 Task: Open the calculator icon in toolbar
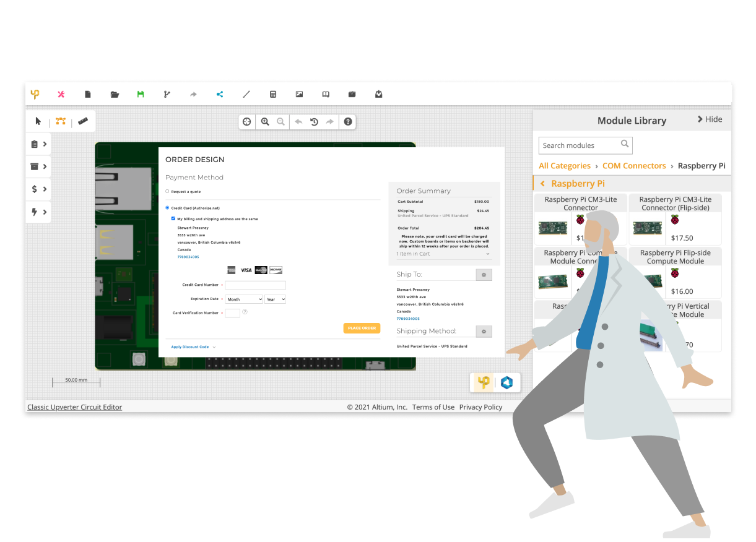272,94
